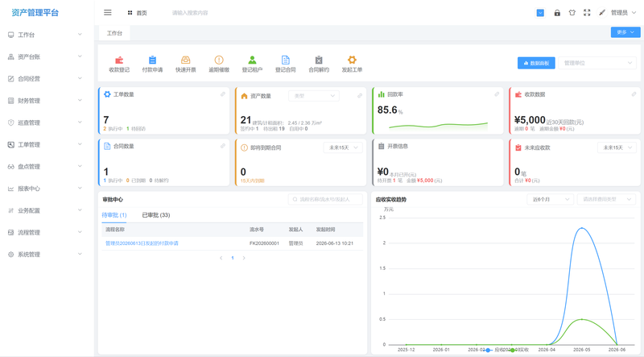Click the link icon on 回款率 card
644x357 pixels.
pos(497,94)
